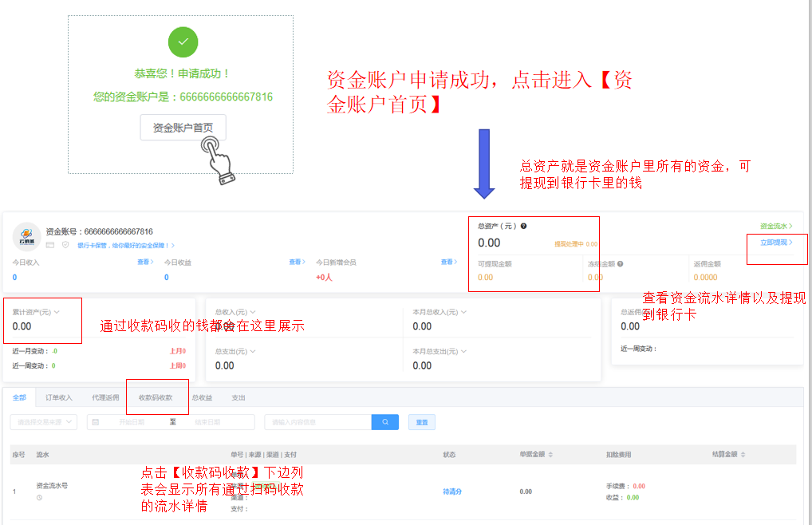Click the shield security icon

pos(65,245)
